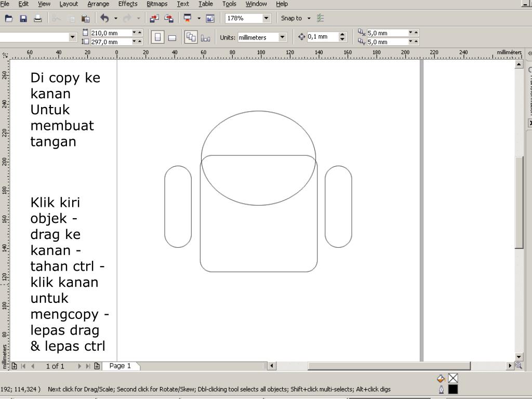Open the Bitmaps menu
Image resolution: width=532 pixels, height=399 pixels.
(157, 4)
